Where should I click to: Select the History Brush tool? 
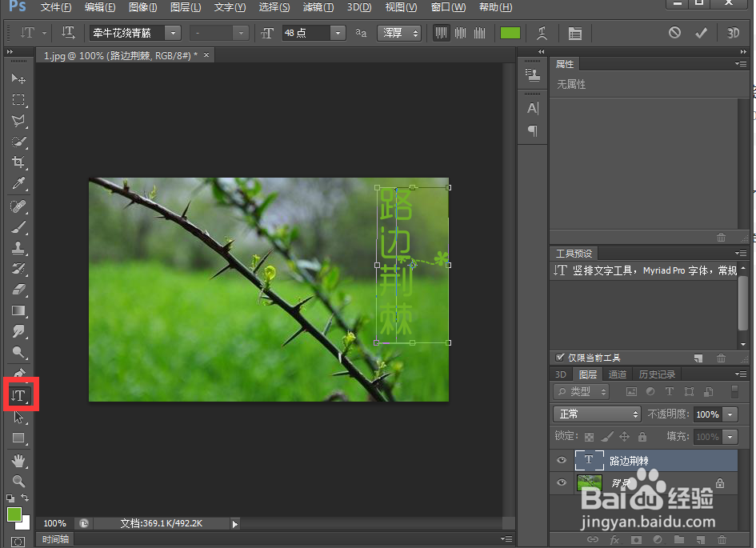tap(18, 269)
